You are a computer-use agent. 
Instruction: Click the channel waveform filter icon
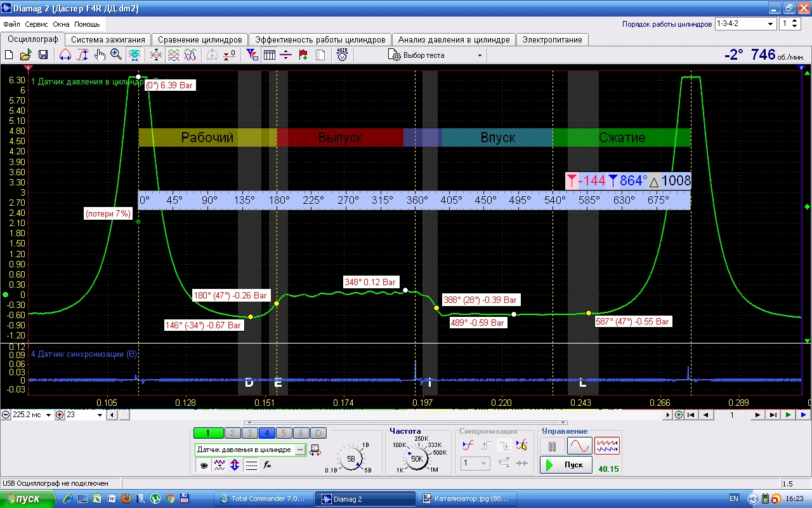pyautogui.click(x=219, y=465)
